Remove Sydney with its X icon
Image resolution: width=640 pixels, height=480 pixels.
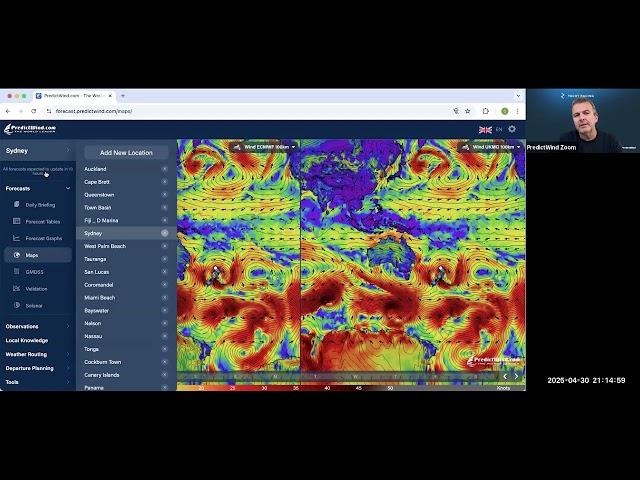(164, 233)
